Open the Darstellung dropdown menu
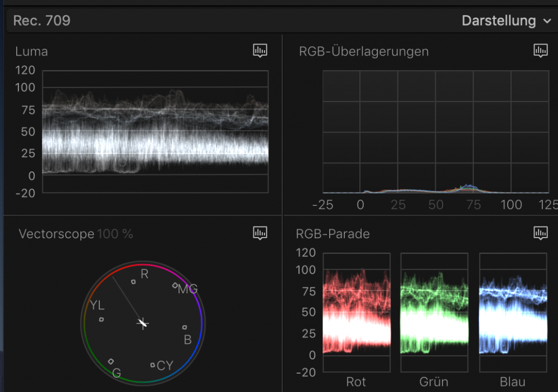This screenshot has height=392, width=558. click(506, 21)
